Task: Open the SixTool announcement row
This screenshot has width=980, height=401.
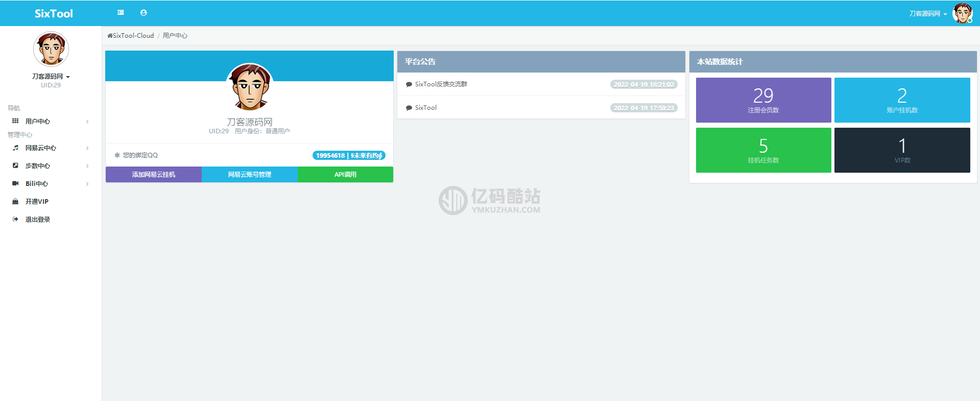Action: point(541,108)
